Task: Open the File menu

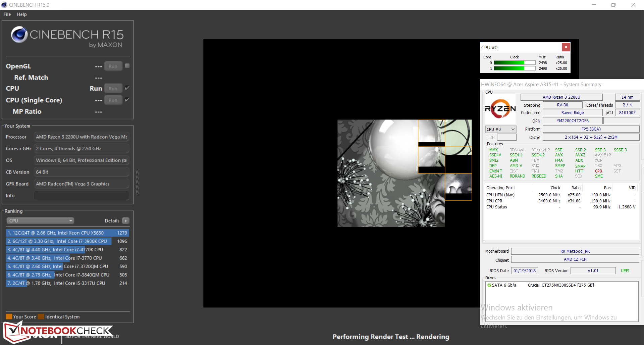Action: pyautogui.click(x=7, y=14)
